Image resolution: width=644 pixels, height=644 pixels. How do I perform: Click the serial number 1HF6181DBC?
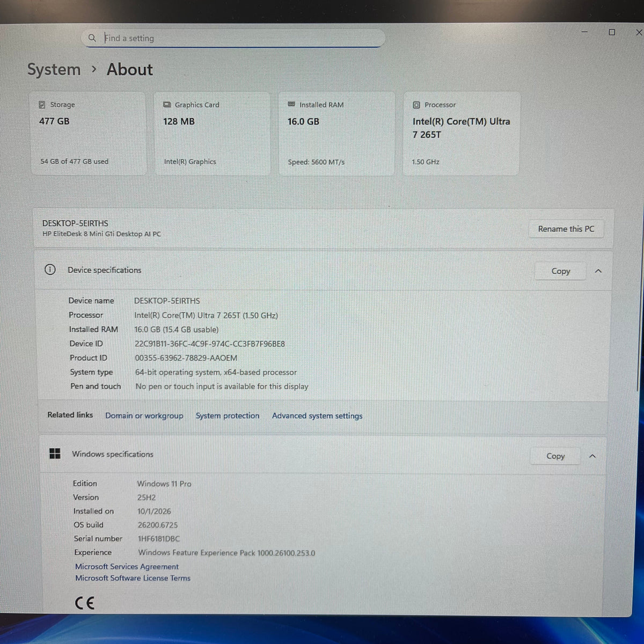pyautogui.click(x=159, y=539)
